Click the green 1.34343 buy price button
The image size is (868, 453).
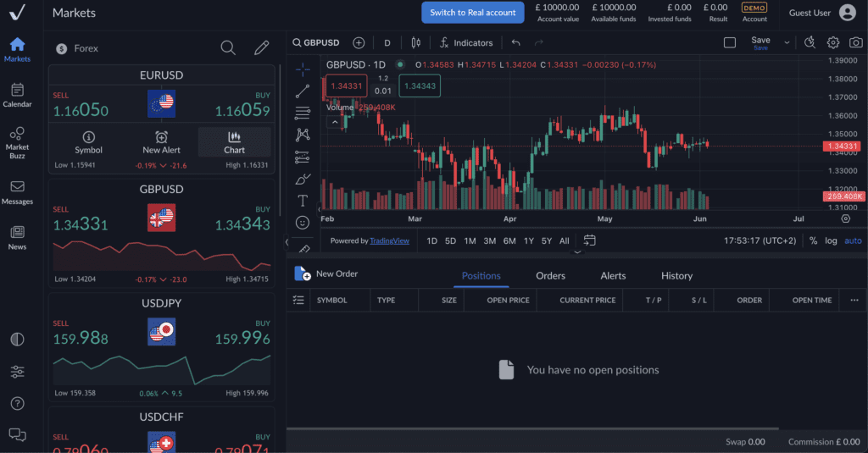click(x=420, y=86)
